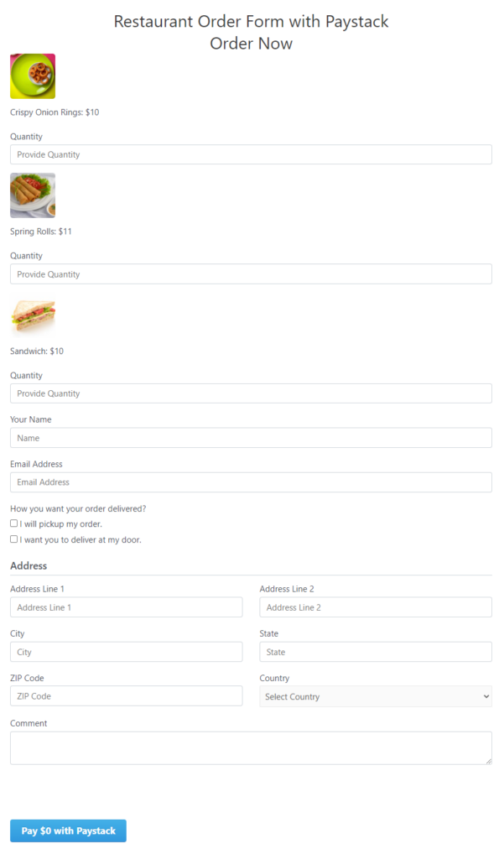Check the 'I will pickup my order' box
This screenshot has width=504, height=859.
[x=13, y=523]
